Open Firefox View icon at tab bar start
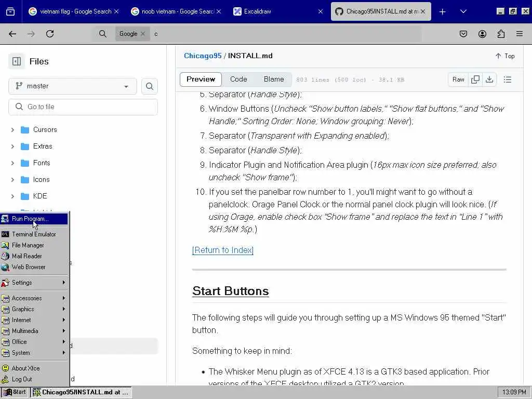 click(10, 11)
